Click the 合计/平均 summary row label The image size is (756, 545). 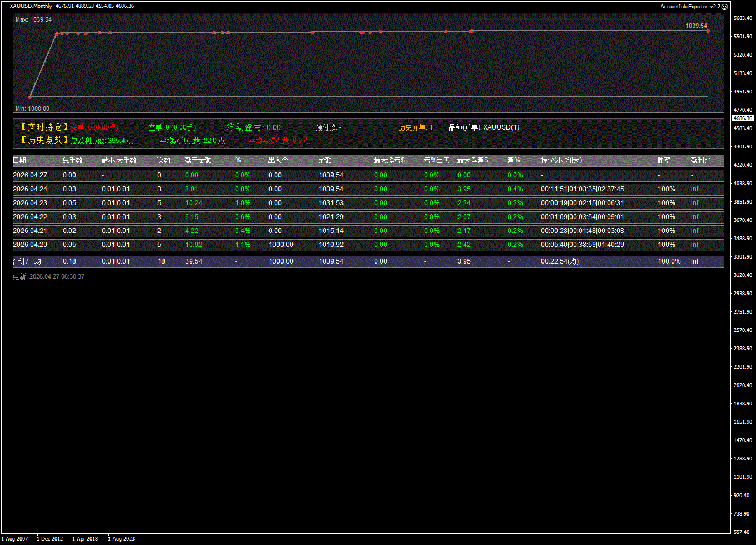click(27, 261)
